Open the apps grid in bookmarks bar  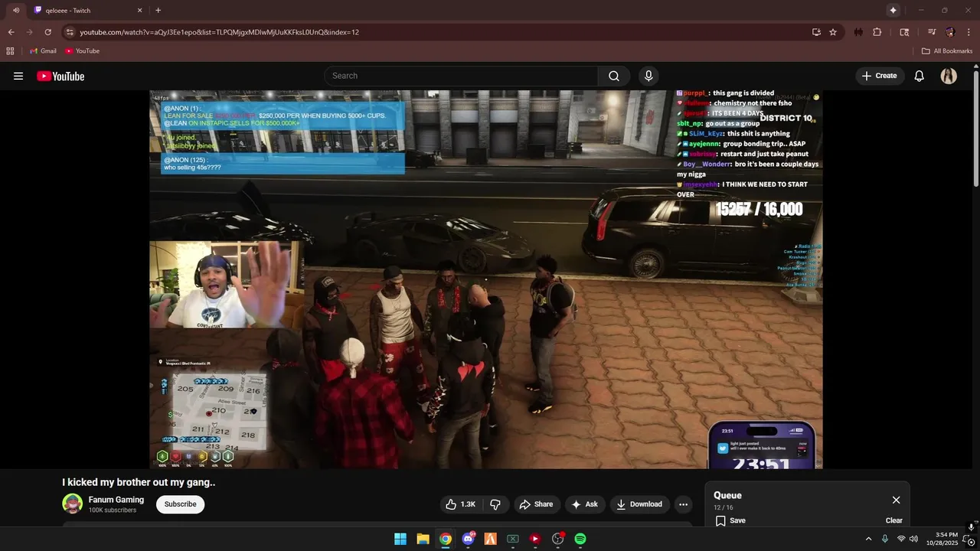pos(10,51)
